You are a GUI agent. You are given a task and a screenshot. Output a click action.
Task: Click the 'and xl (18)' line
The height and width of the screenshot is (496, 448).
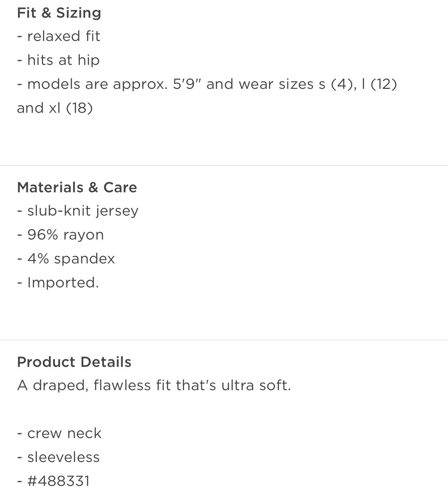[x=55, y=108]
